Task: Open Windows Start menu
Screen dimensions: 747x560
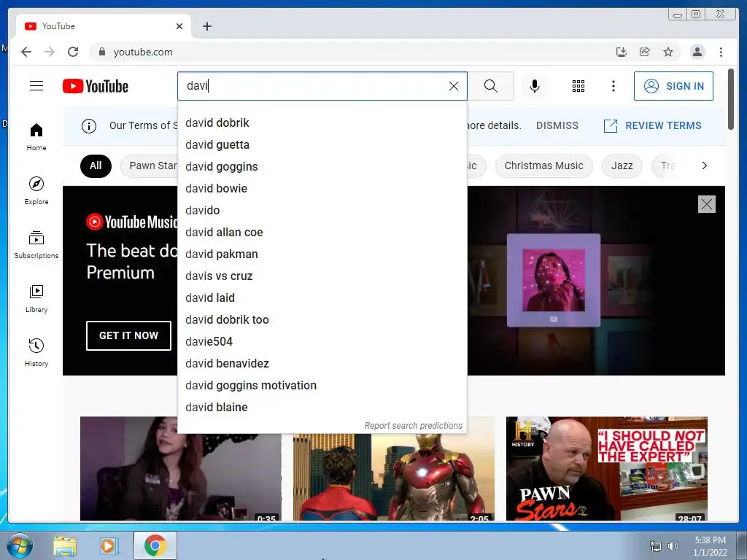Action: pos(19,545)
